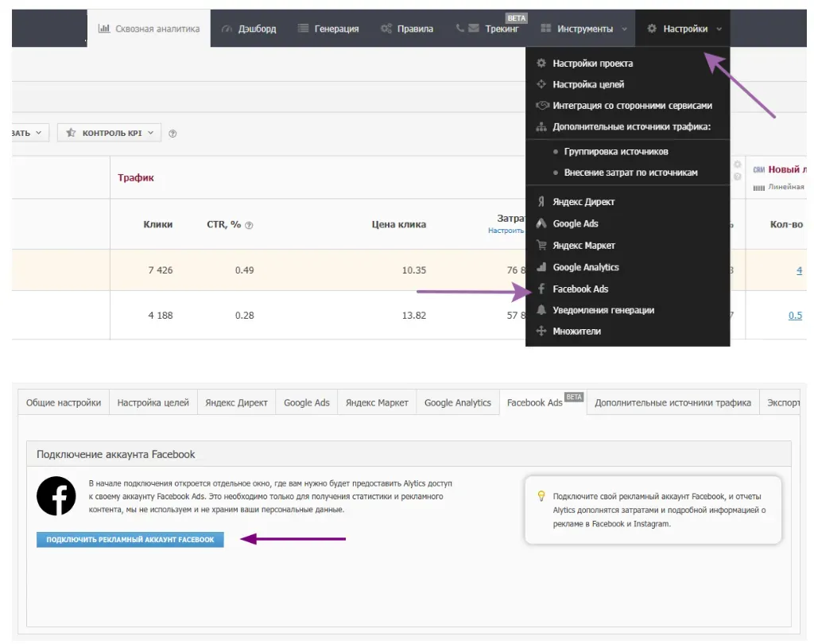Click the Google Ads logo icon
Image resolution: width=814 pixels, height=644 pixels.
coord(541,223)
